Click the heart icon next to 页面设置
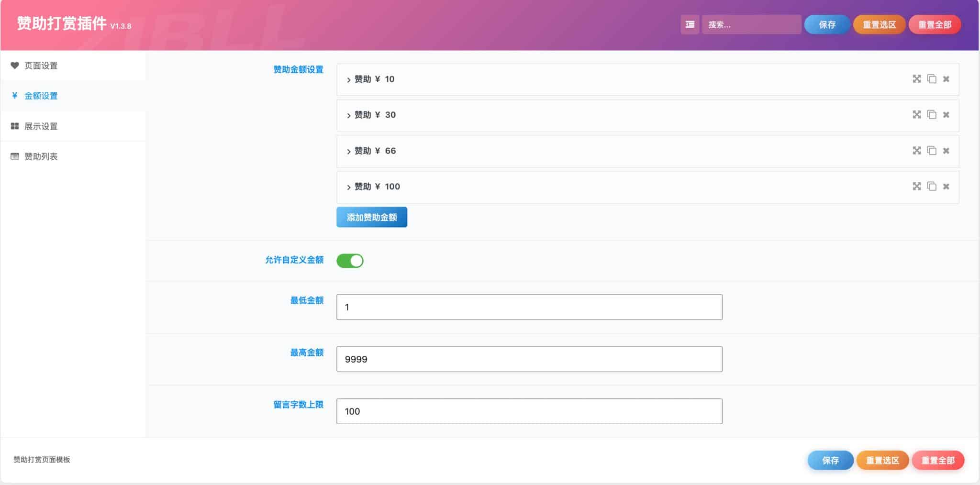Screen dimensions: 980x485 (14, 66)
